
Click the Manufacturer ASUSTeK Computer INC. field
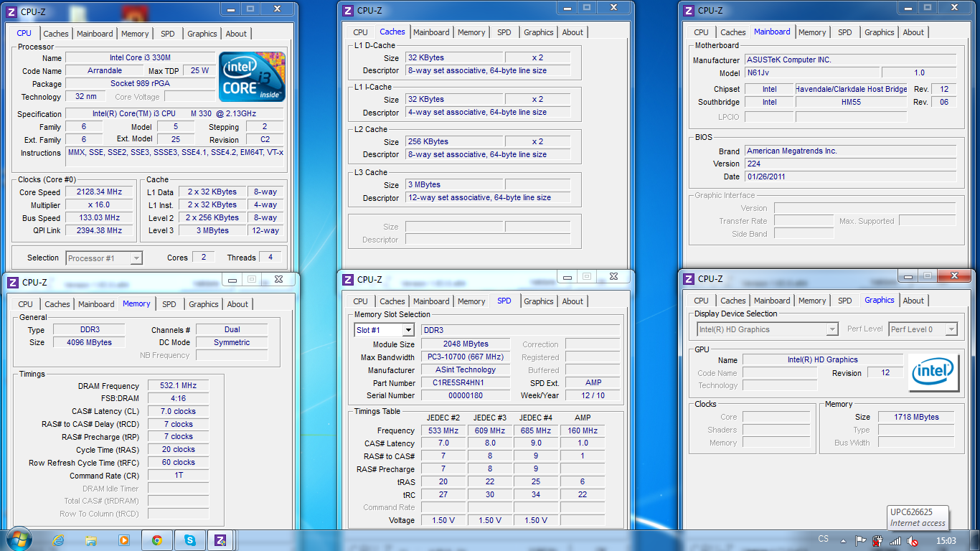850,60
